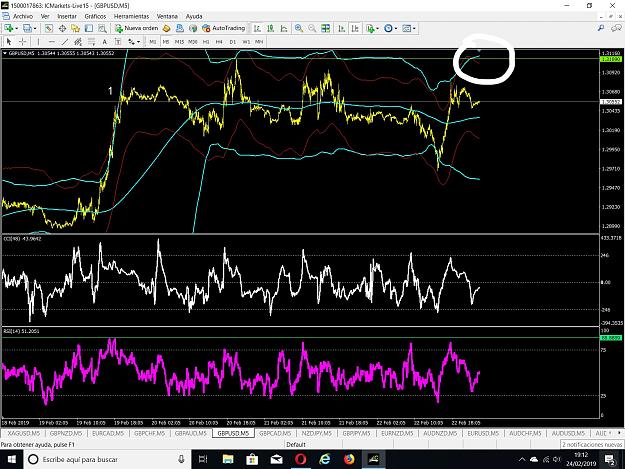Screen dimensions: 625x469
Task: Switch to the GBPCAD,M5 chart tab
Action: coord(275,433)
